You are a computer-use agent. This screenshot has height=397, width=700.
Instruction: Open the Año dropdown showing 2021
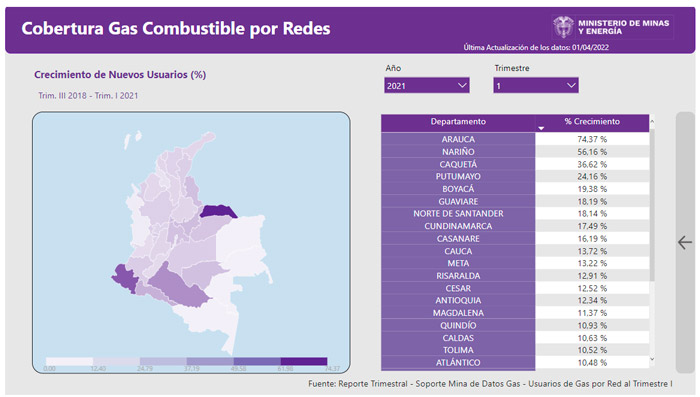(426, 85)
